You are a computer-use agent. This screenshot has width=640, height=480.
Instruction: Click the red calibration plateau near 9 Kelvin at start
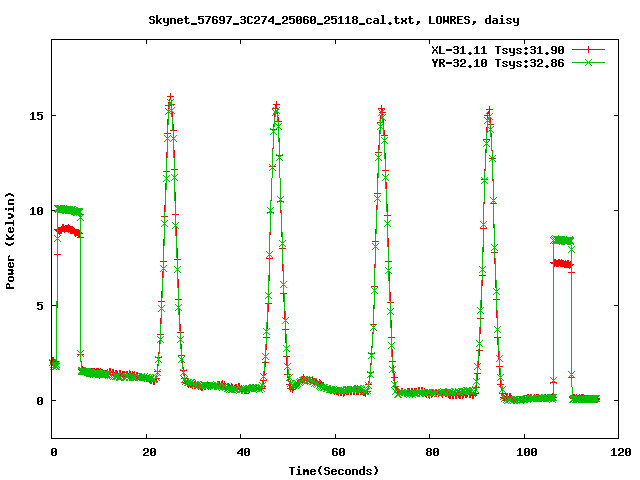(69, 231)
